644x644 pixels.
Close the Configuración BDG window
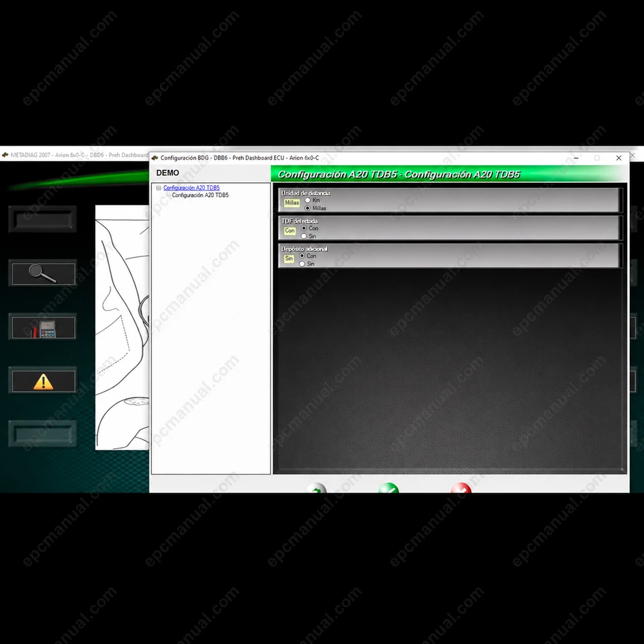pos(618,158)
